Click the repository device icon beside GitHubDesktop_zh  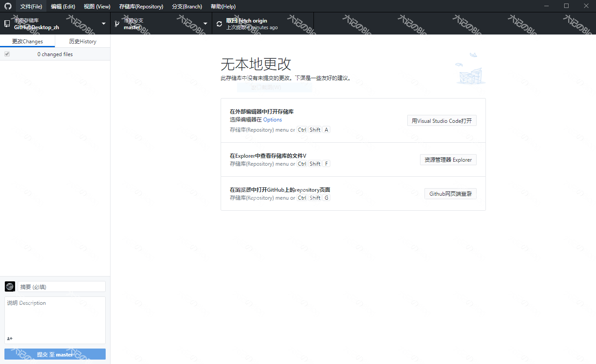point(7,24)
